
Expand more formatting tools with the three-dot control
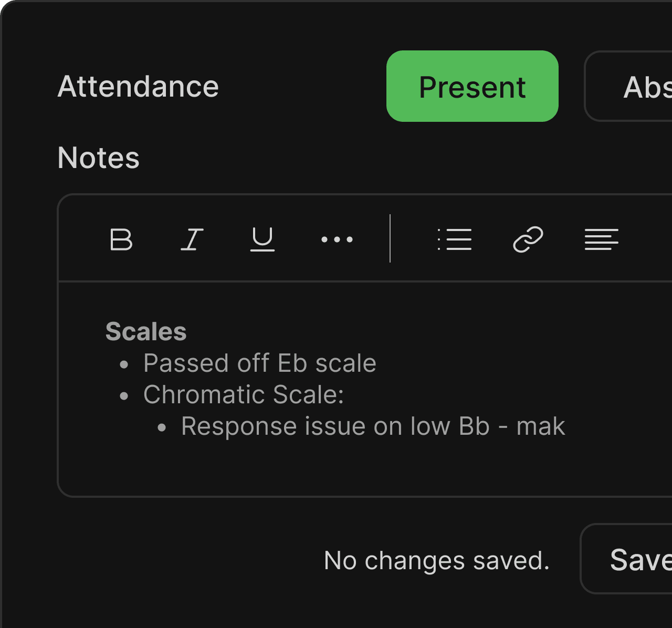[337, 239]
